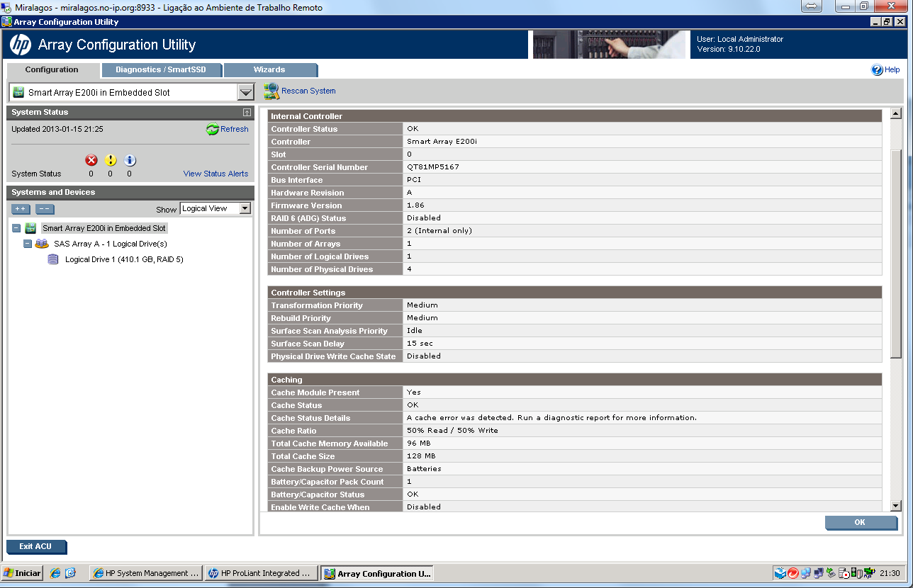Click the Caching section header
Screen dimensions: 913x588
(575, 380)
